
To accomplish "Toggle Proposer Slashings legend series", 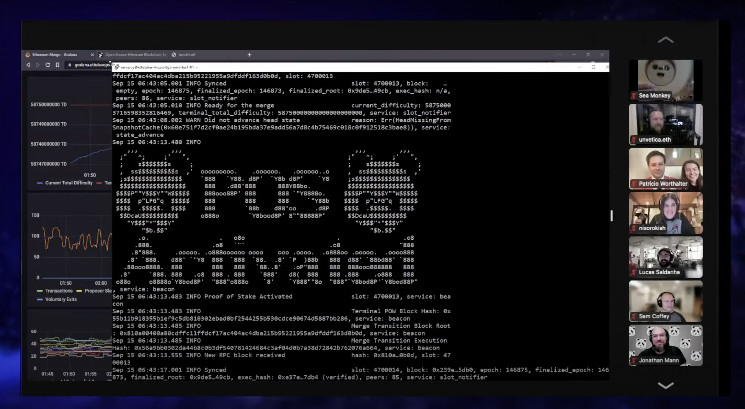I will coord(94,291).
